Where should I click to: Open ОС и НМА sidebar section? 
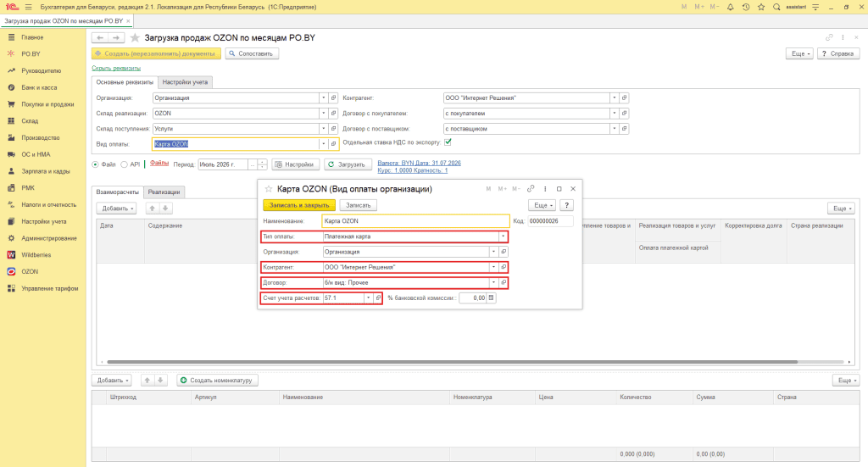pos(36,154)
